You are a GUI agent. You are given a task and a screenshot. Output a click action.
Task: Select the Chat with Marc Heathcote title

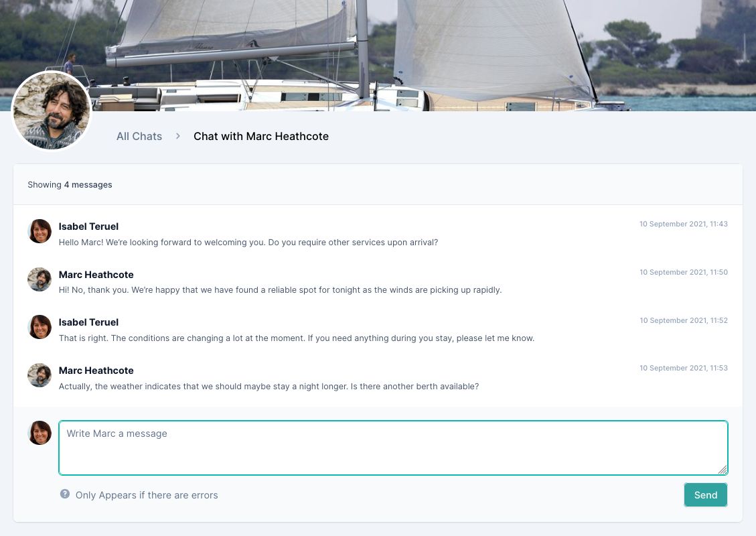261,137
